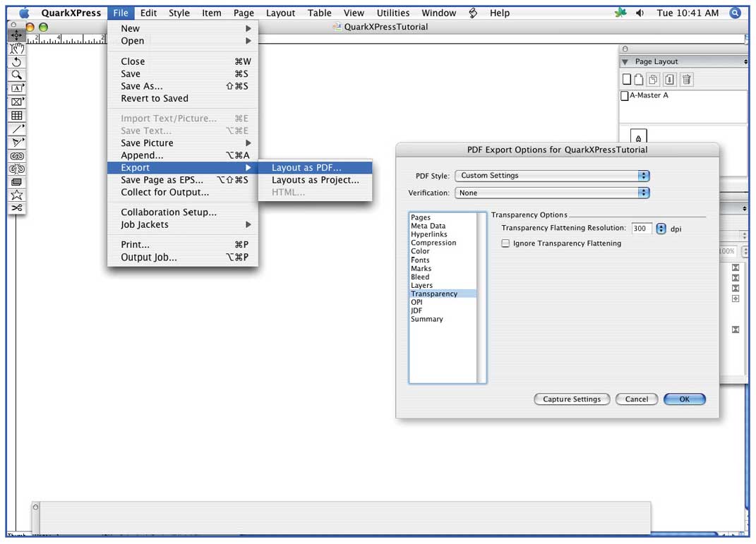Select the Line tool
The image size is (756, 544).
(16, 129)
